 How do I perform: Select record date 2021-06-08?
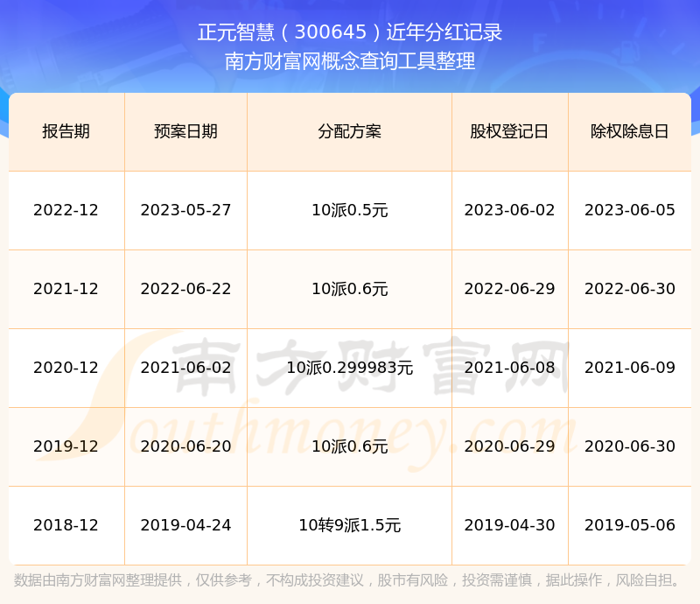click(509, 368)
